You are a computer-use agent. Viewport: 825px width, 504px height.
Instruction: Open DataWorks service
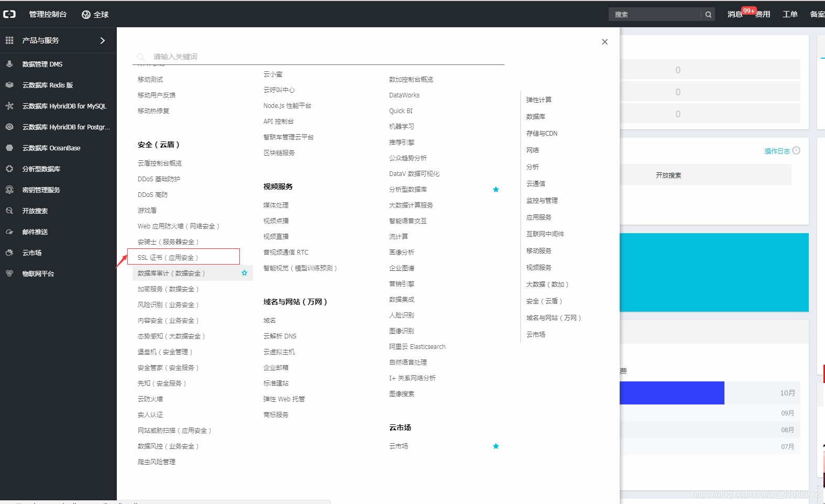404,95
